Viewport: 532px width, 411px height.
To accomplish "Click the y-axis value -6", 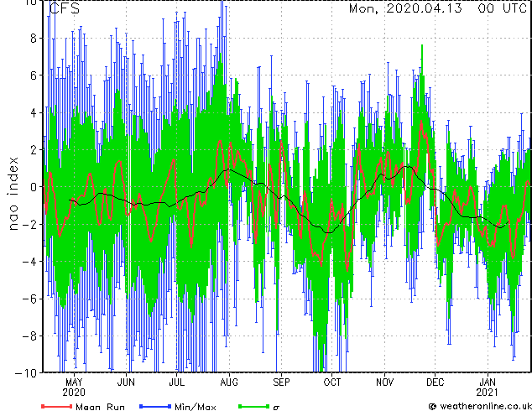I will point(29,299).
